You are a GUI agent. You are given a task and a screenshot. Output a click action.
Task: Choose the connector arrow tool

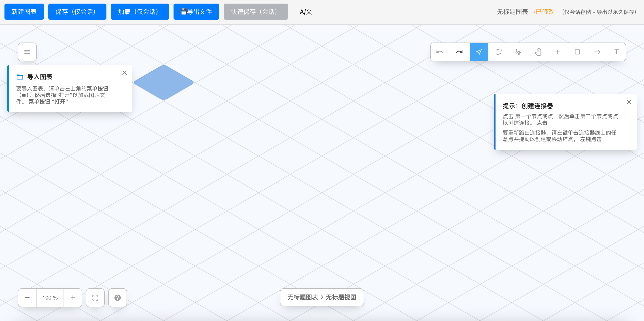point(597,52)
